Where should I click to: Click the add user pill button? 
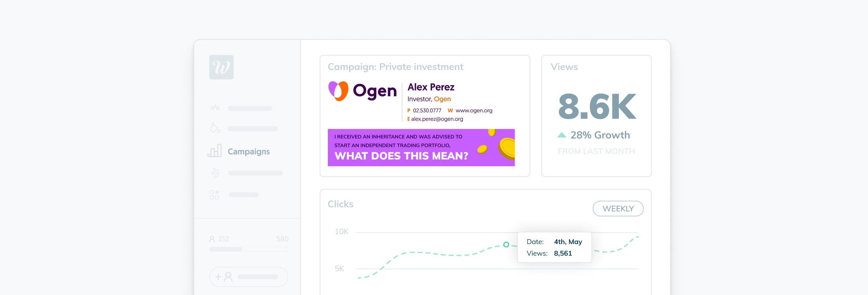coord(248,277)
